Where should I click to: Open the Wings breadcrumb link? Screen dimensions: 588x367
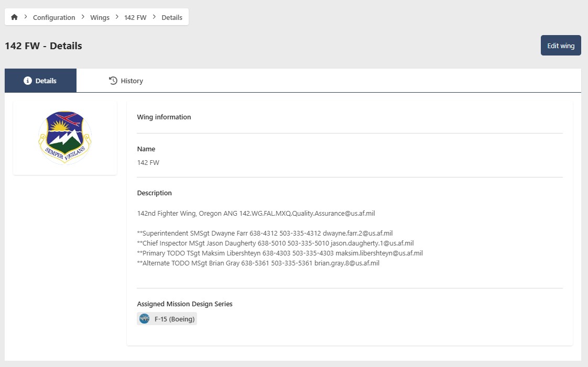tap(100, 17)
